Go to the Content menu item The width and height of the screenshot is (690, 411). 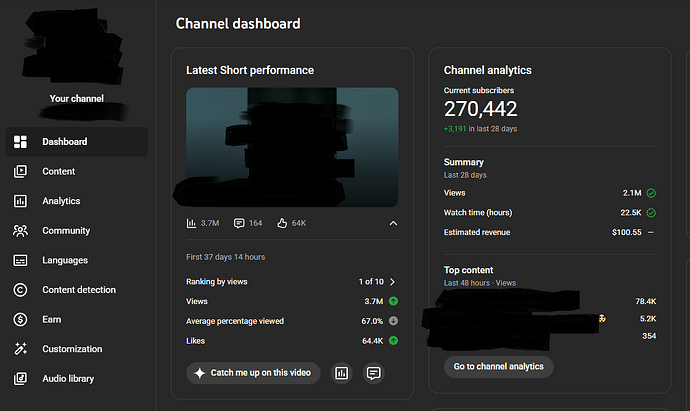click(x=77, y=171)
